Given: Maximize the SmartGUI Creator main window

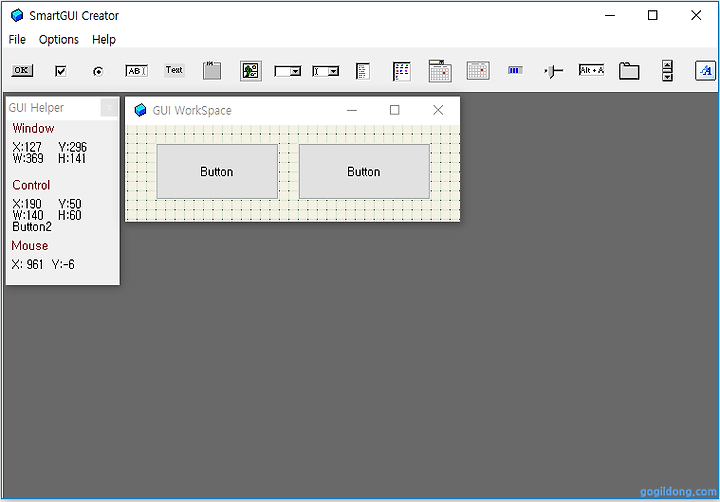Looking at the screenshot, I should 652,15.
